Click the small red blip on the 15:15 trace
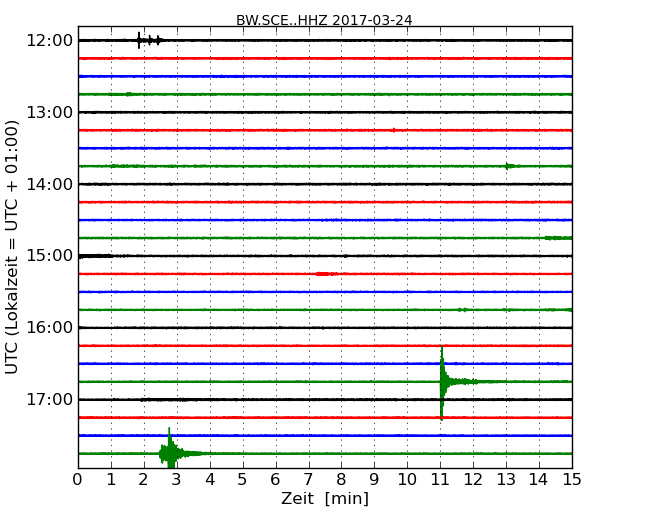Image resolution: width=650 pixels, height=520 pixels. (x=323, y=273)
